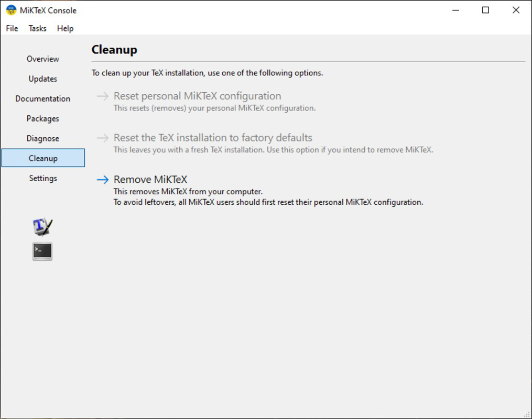The image size is (532, 419).
Task: Click the 'This removes MiKTeX from your computer.' text
Action: [x=188, y=192]
